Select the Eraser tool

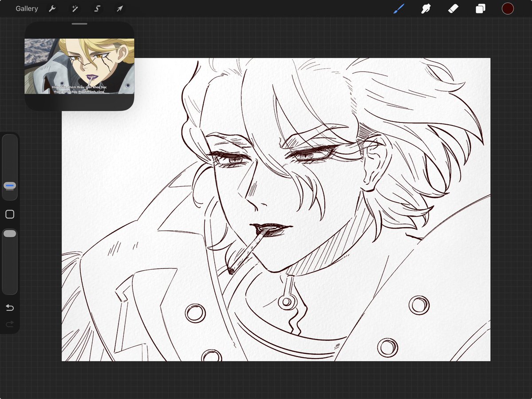(453, 8)
